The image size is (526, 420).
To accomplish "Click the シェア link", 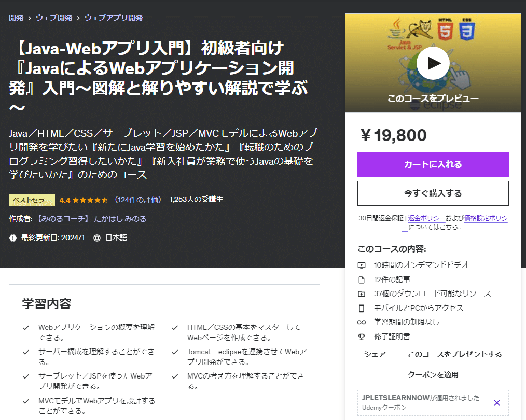I will click(x=375, y=354).
